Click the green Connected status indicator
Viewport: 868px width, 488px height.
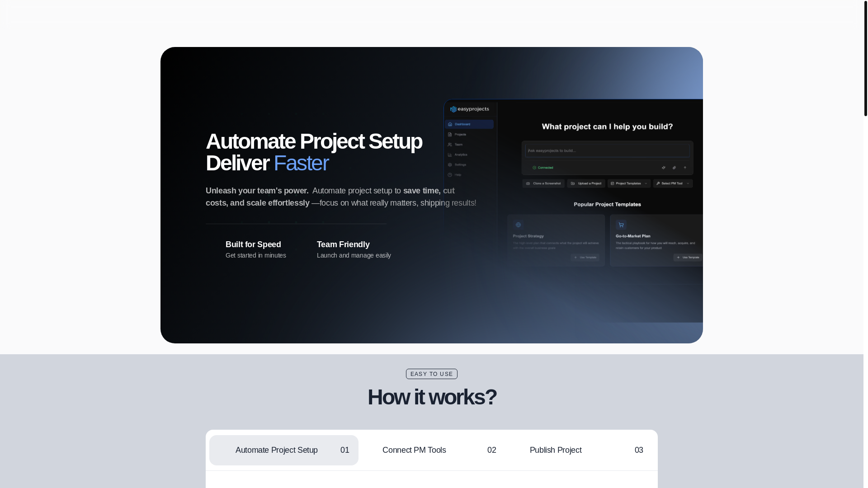542,168
